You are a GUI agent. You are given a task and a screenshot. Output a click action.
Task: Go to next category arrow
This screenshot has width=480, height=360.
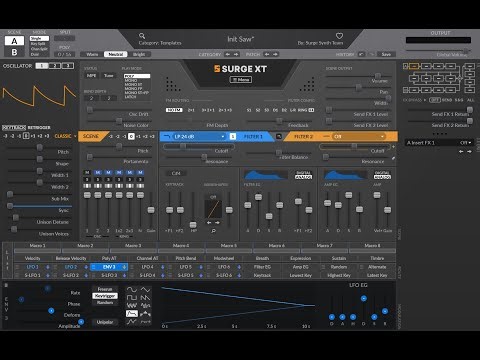coord(236,54)
